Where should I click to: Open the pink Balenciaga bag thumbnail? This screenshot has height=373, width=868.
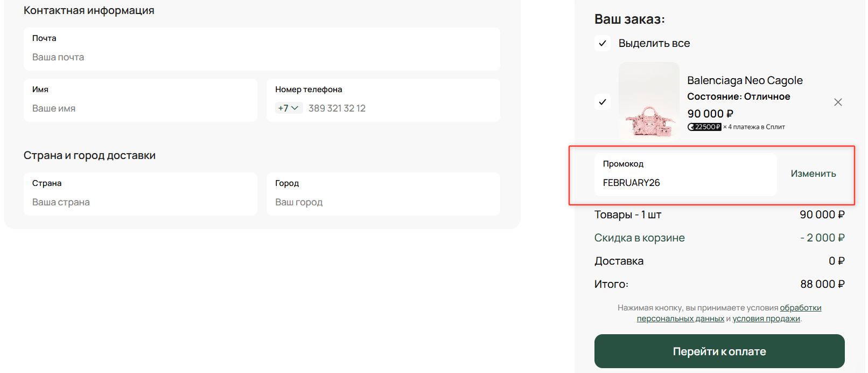(x=649, y=101)
